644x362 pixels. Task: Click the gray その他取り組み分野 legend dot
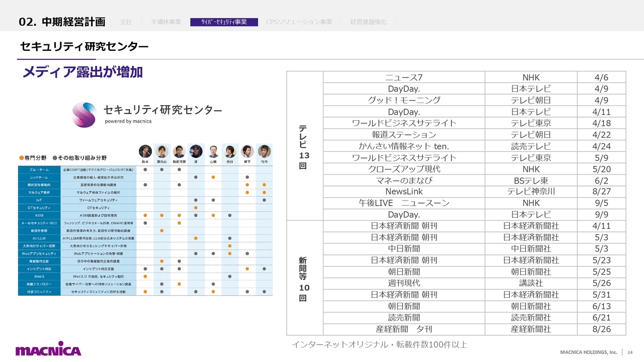click(55, 158)
